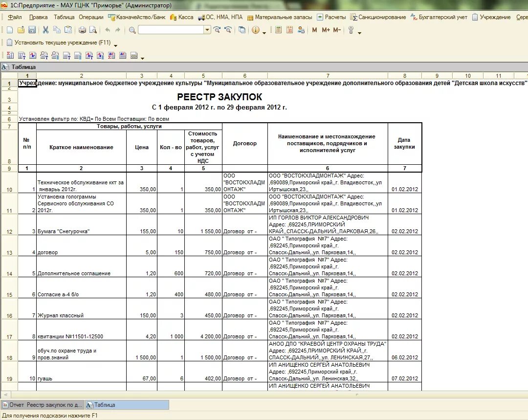Switch to Таблица window tab at bottom
This screenshot has height=420, width=528.
click(x=127, y=405)
